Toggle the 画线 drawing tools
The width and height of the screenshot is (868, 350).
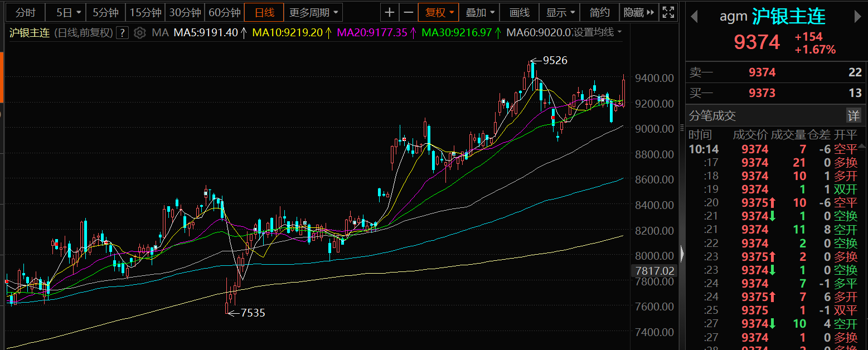[520, 12]
